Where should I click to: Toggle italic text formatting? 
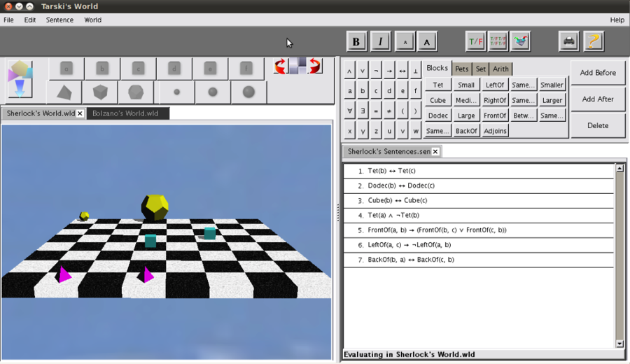(380, 41)
